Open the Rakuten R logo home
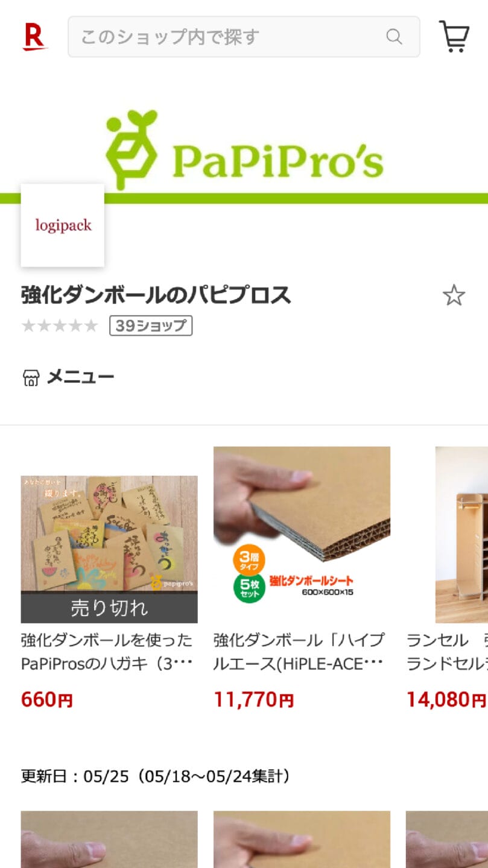Image resolution: width=488 pixels, height=868 pixels. (35, 37)
